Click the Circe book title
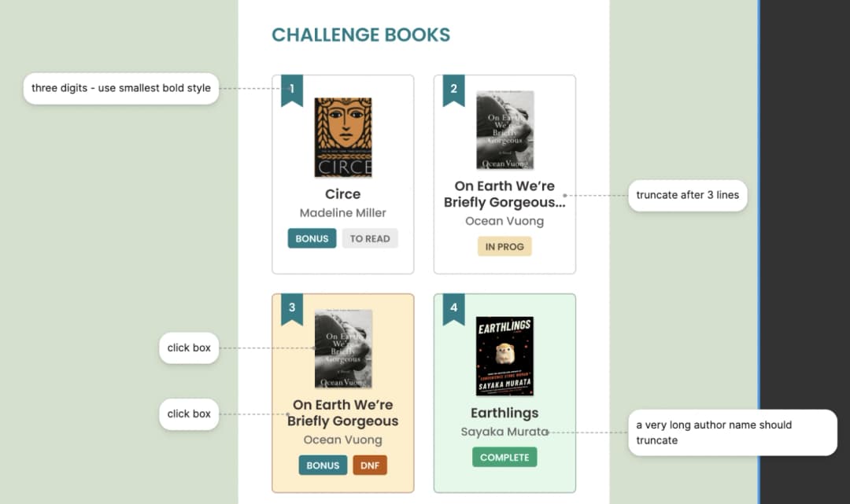This screenshot has width=850, height=504. point(343,194)
